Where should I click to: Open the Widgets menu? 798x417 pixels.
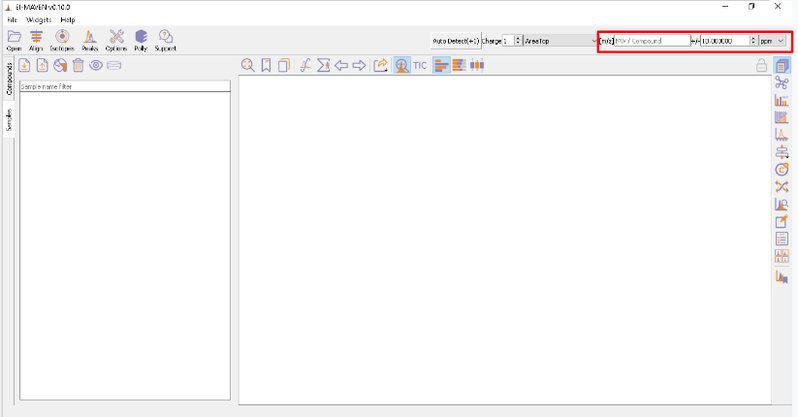click(39, 20)
